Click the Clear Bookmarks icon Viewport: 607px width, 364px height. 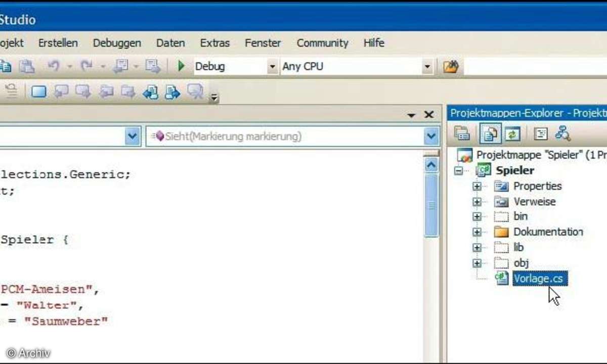(x=195, y=92)
